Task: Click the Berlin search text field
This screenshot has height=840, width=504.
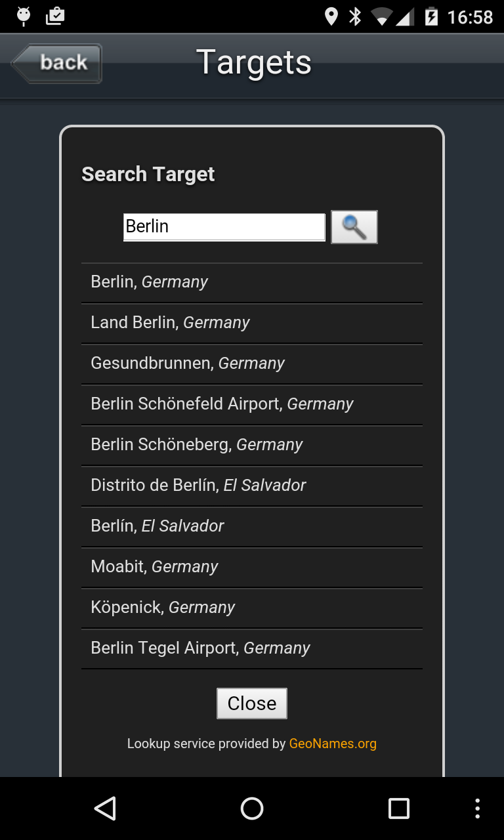Action: pos(224,227)
